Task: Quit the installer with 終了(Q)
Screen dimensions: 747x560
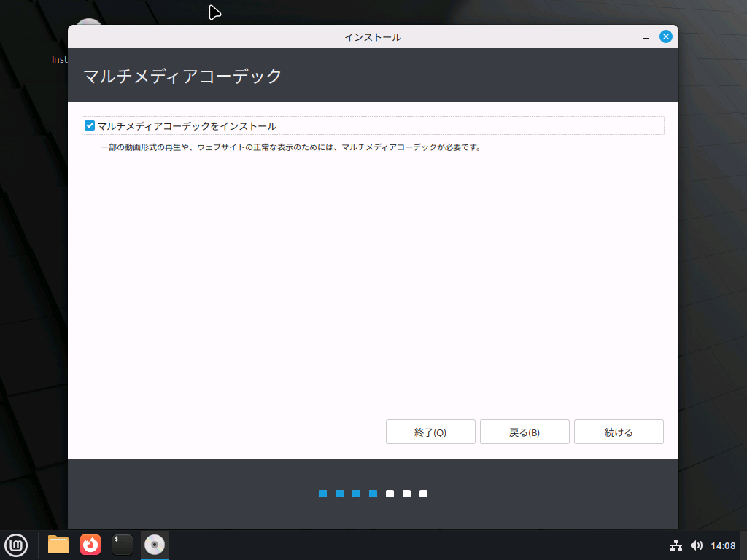Action: point(430,431)
